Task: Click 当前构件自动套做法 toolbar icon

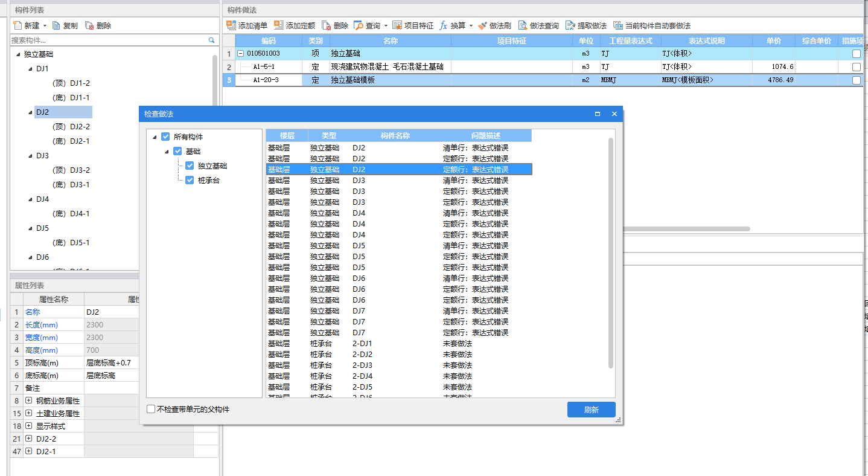Action: pos(618,25)
